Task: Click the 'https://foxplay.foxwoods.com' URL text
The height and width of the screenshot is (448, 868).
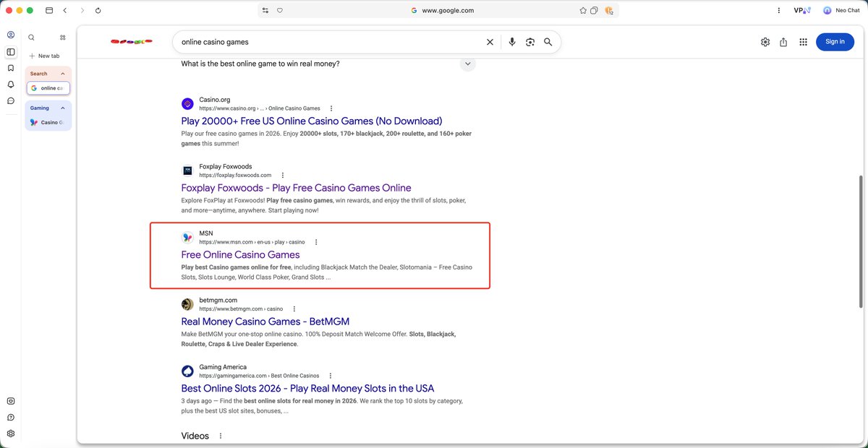Action: click(x=235, y=175)
